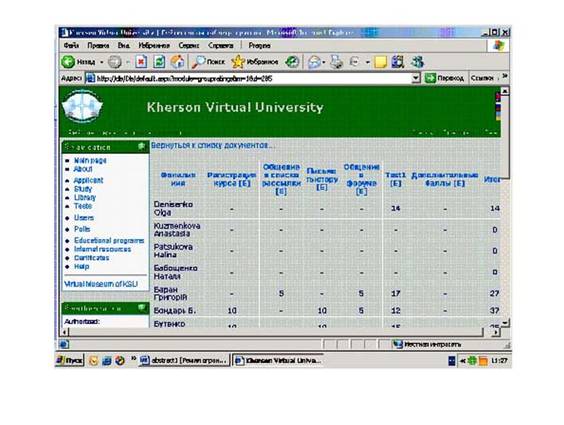Click the Тест1 [E] column header
This screenshot has height=425, width=564.
click(x=396, y=179)
